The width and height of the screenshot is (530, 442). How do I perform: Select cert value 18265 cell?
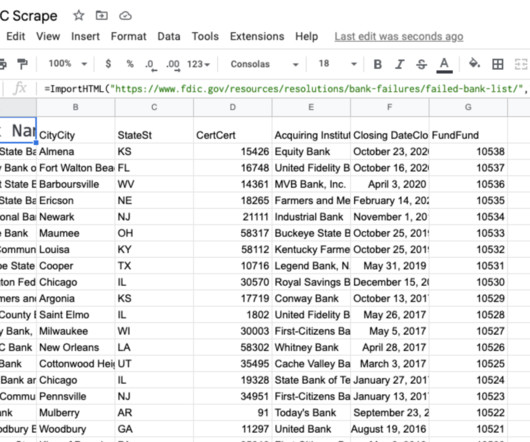click(233, 200)
